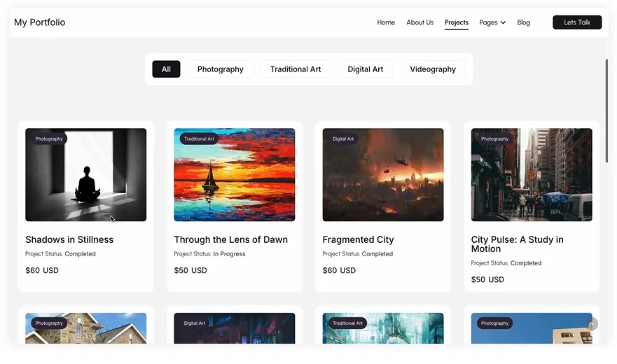This screenshot has width=617, height=364.
Task: Filter projects by Traditional Art
Action: [x=296, y=69]
